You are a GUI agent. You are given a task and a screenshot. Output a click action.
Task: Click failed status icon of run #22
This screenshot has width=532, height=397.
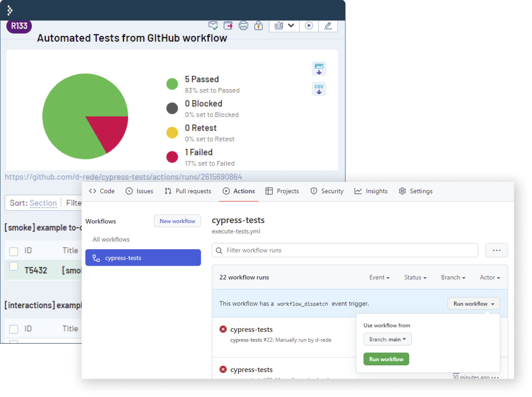[223, 329]
